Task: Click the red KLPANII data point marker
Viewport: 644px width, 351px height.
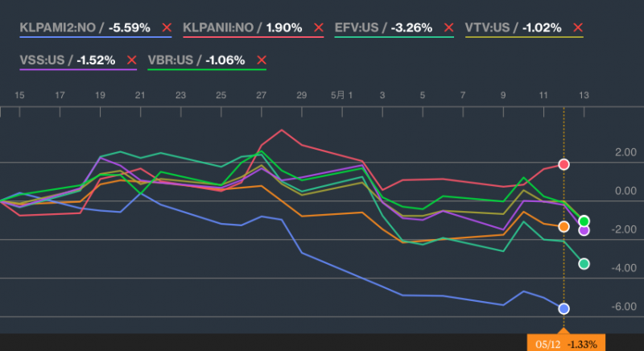Action: pos(564,164)
